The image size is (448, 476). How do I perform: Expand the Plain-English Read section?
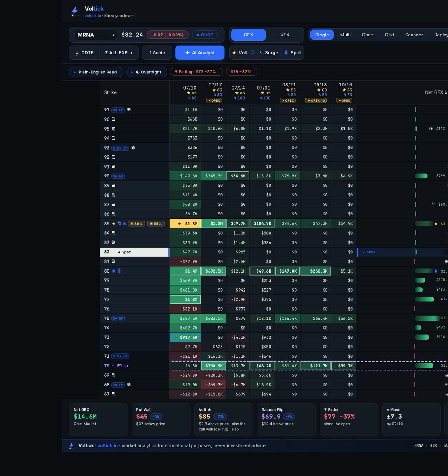click(x=95, y=72)
